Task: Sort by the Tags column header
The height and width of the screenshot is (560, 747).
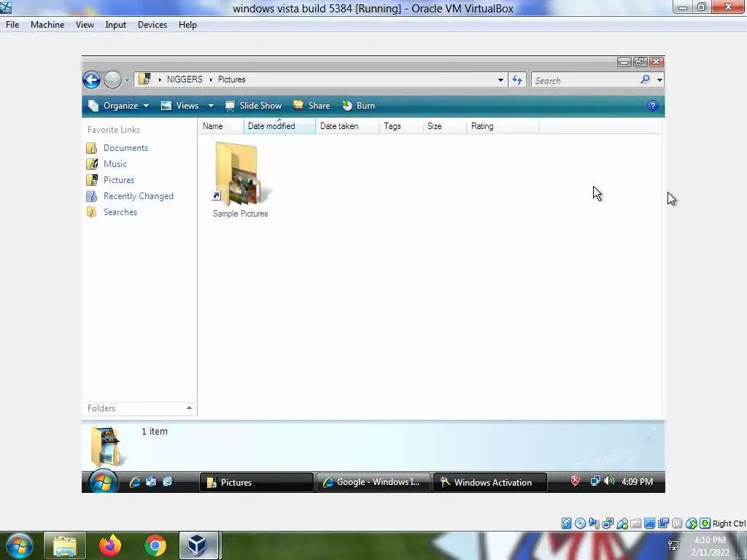Action: click(400, 126)
